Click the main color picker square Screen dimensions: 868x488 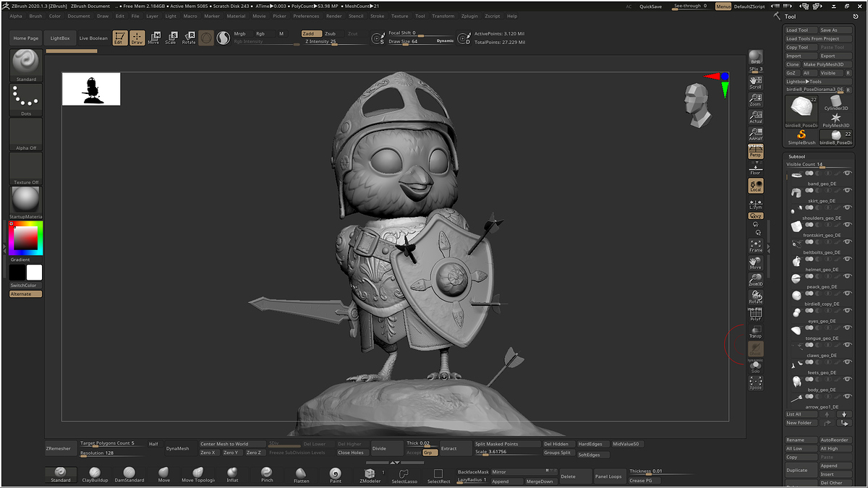25,238
